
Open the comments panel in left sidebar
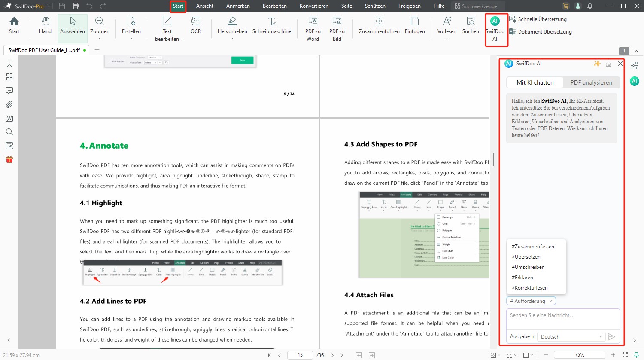pyautogui.click(x=9, y=91)
